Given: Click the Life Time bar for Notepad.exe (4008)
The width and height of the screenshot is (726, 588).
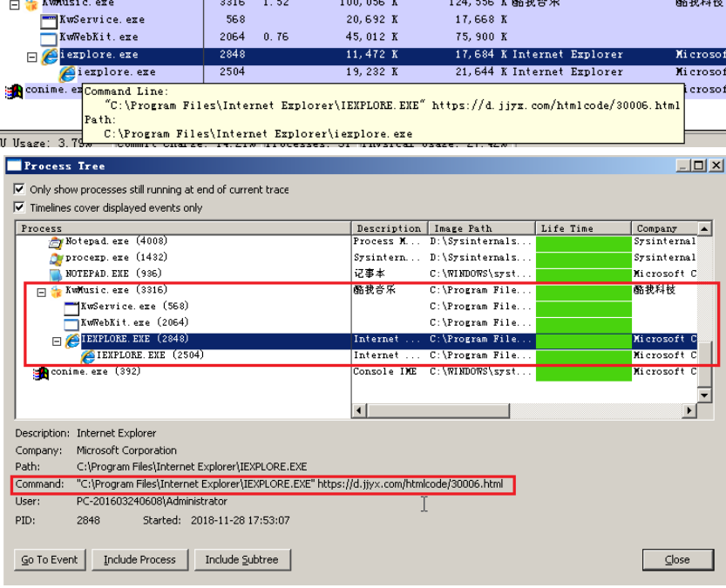Looking at the screenshot, I should [x=583, y=243].
